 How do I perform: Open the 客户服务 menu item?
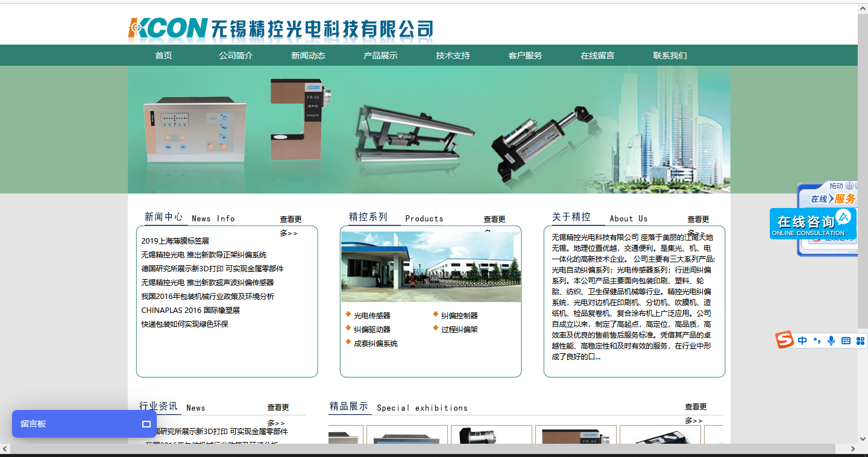(x=525, y=55)
